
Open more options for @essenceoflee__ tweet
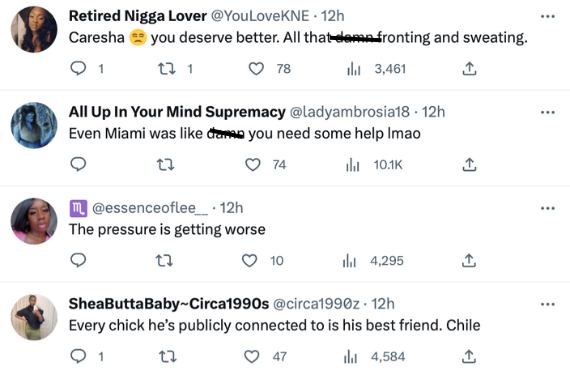547,208
